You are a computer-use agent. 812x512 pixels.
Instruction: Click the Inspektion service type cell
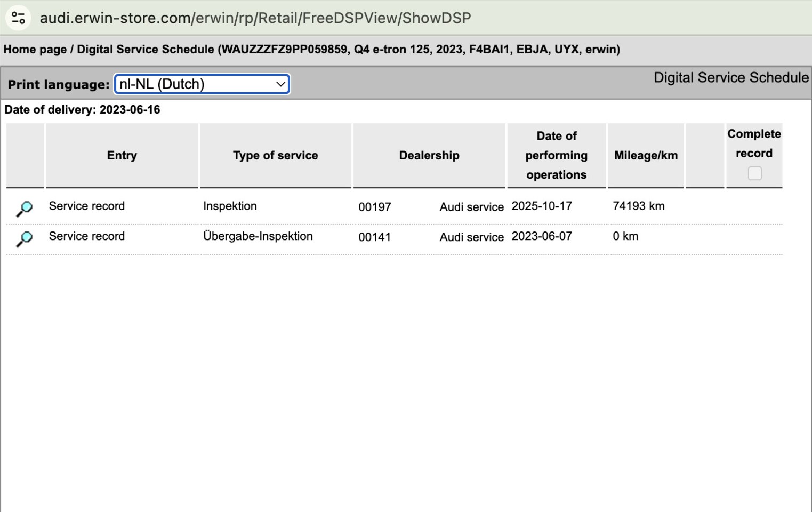230,206
